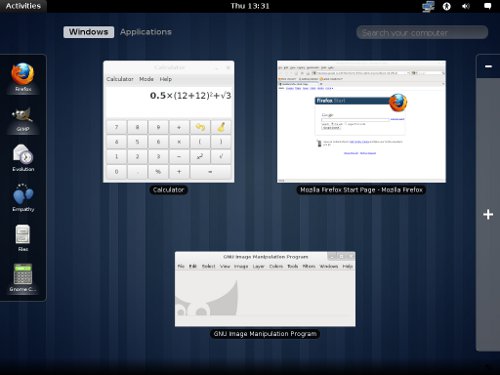Open the accessibility menu icon
Viewport: 500px width, 375px height.
(447, 6)
